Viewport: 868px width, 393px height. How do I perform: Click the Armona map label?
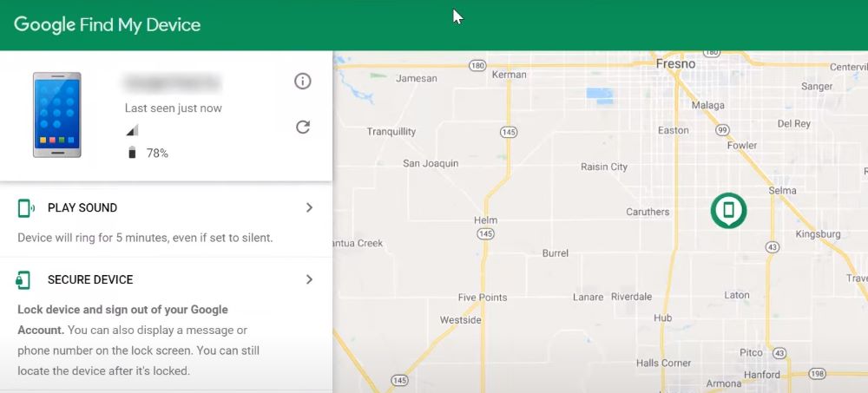(x=724, y=383)
